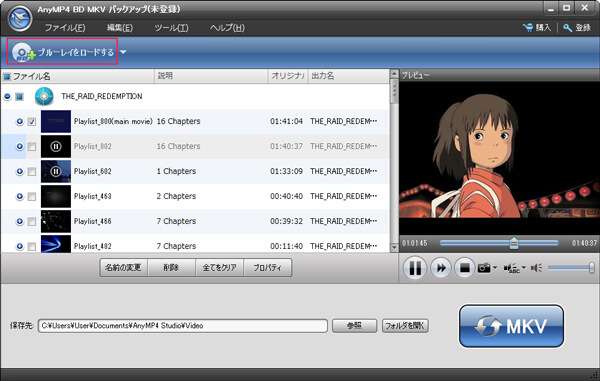This screenshot has width=600, height=381.
Task: Click the 登録 link
Action: coord(583,28)
